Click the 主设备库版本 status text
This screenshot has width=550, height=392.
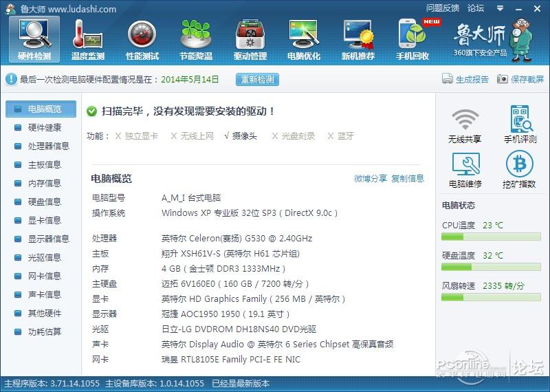[155, 384]
